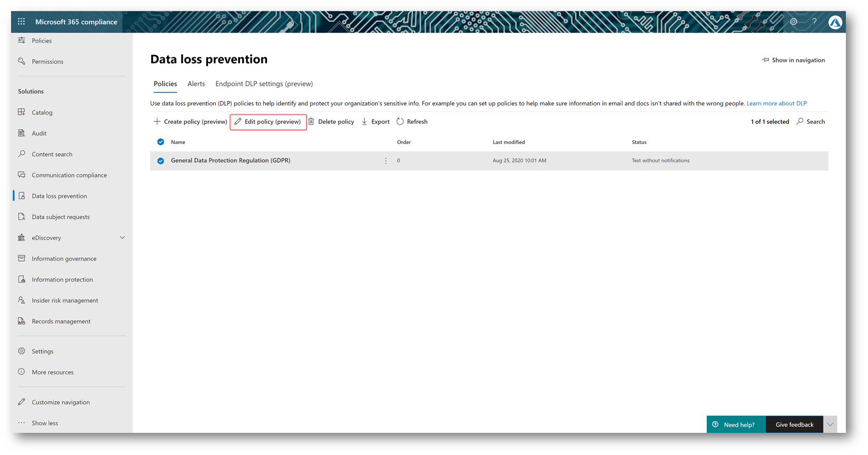Open General Data Protection Regulation (GDPR) policy
Viewport: 868px width, 455px height.
tap(231, 160)
